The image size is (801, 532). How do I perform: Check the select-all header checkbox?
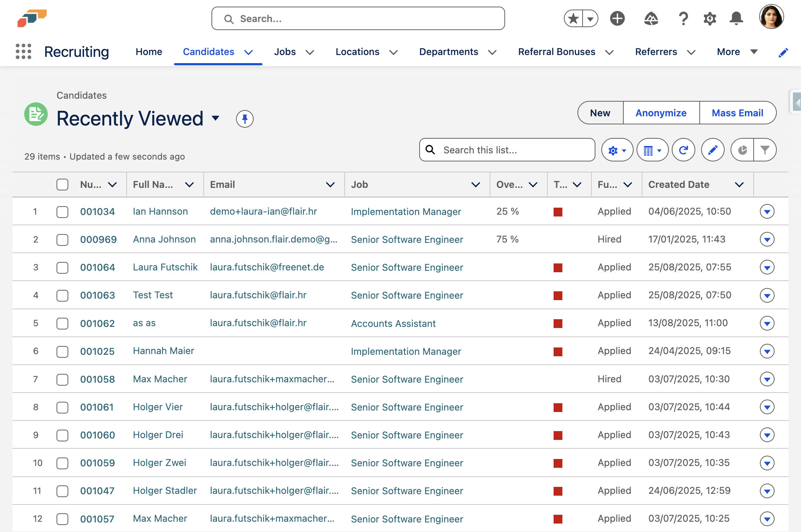click(62, 185)
